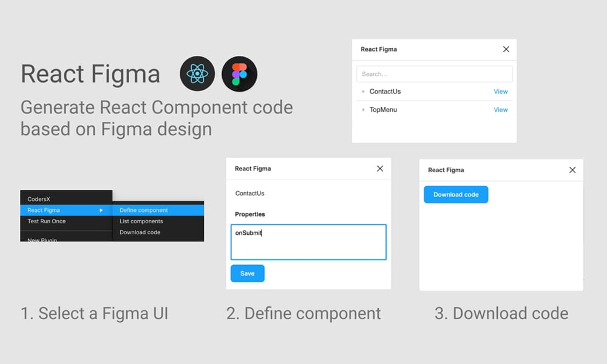Viewport: 607px width, 364px height.
Task: Select the onSubmit properties text box
Action: tap(308, 241)
